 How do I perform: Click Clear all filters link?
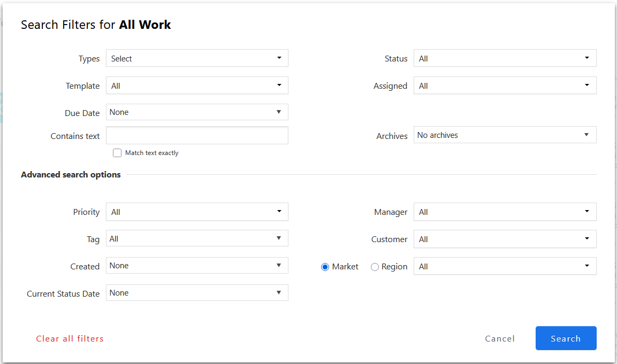click(x=70, y=338)
